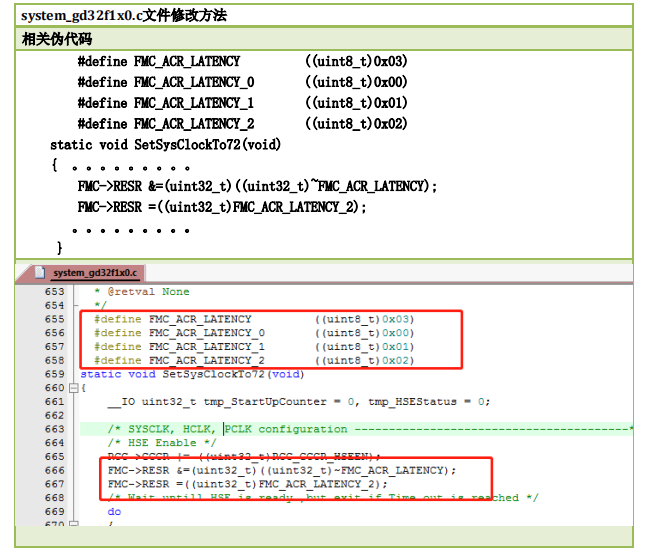Click line number 659 in the editor gutter
Viewport: 647px width, 550px height.
click(53, 374)
